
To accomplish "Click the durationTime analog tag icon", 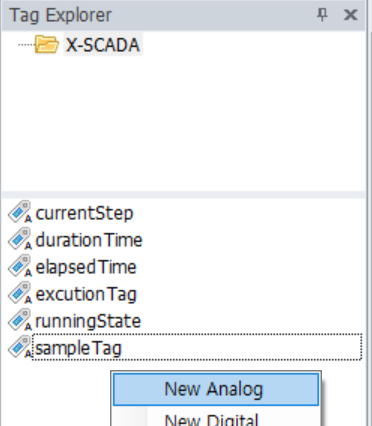I will point(20,239).
